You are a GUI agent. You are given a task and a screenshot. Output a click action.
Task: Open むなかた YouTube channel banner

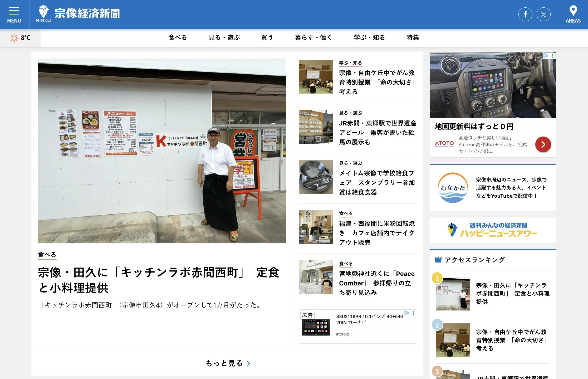click(x=493, y=188)
